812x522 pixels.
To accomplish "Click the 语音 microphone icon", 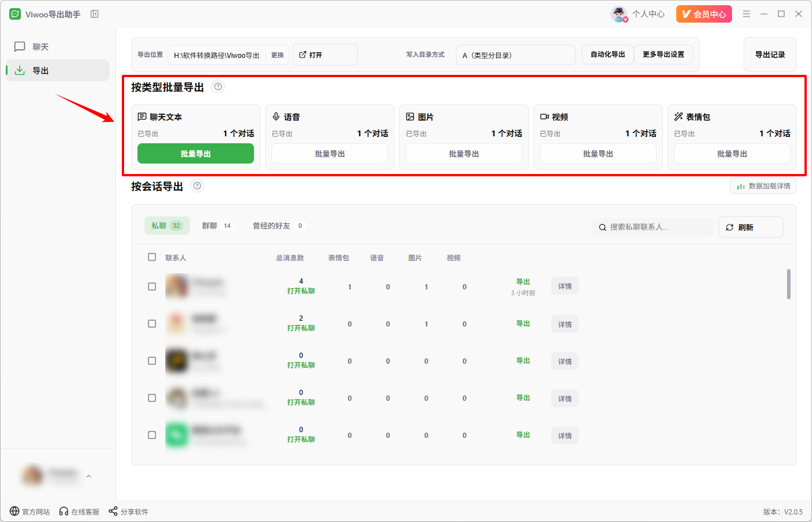I will (x=276, y=117).
